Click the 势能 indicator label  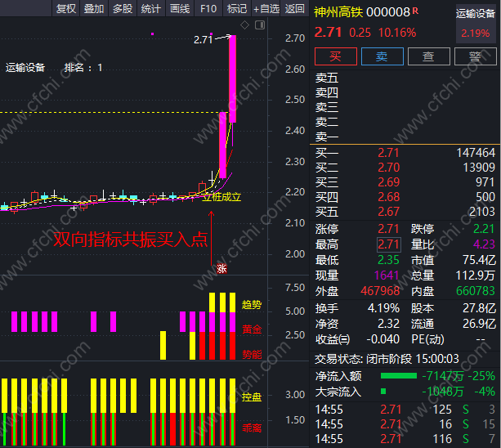(x=252, y=354)
